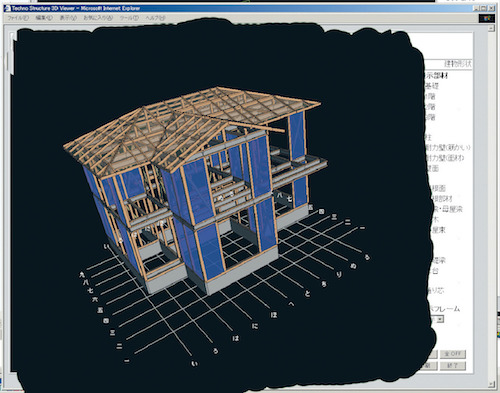This screenshot has height=393, width=500.
Task: Click the Internet Explorer page icon in title bar
Action: [7, 8]
